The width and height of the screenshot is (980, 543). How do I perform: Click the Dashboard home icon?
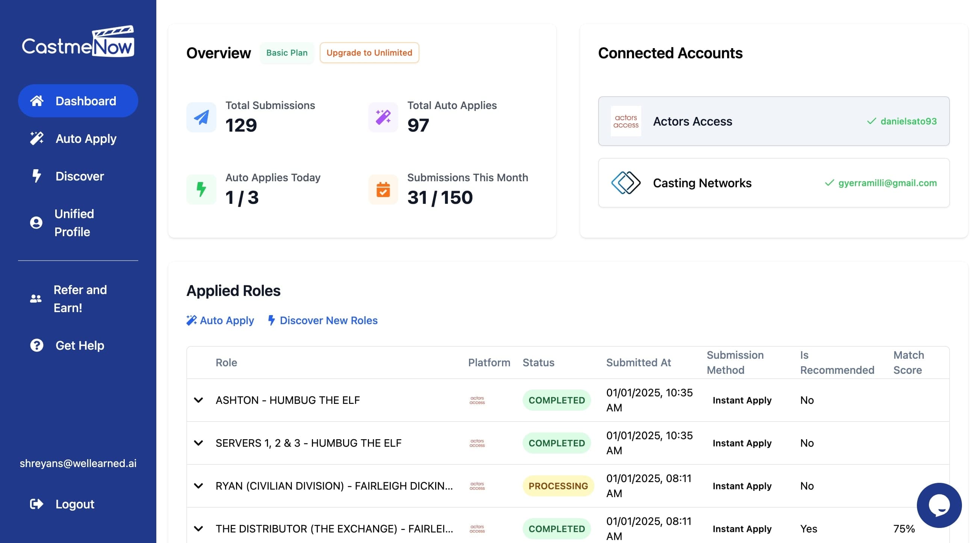[37, 101]
